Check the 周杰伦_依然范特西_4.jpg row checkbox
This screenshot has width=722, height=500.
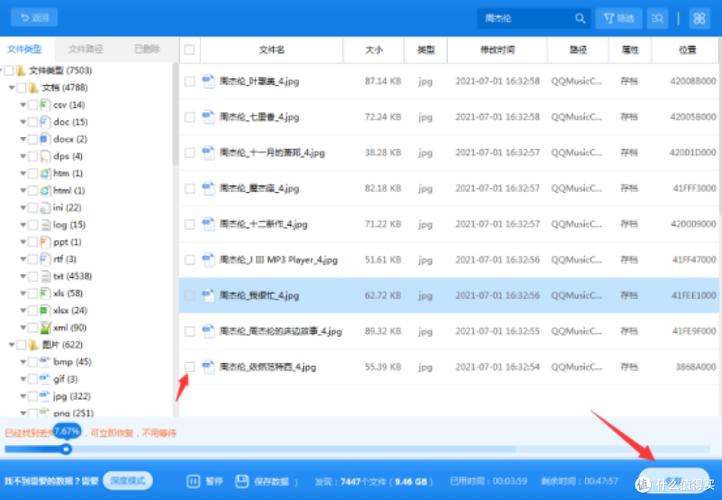point(189,367)
